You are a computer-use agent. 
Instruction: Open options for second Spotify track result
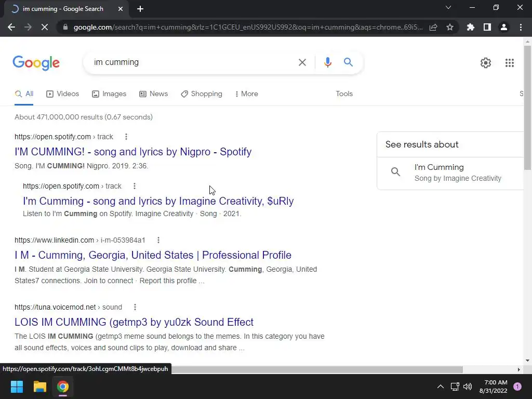[x=135, y=187]
